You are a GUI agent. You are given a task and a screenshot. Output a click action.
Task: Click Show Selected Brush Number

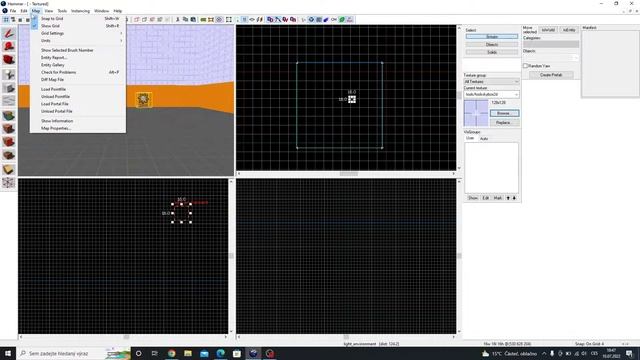78,50
